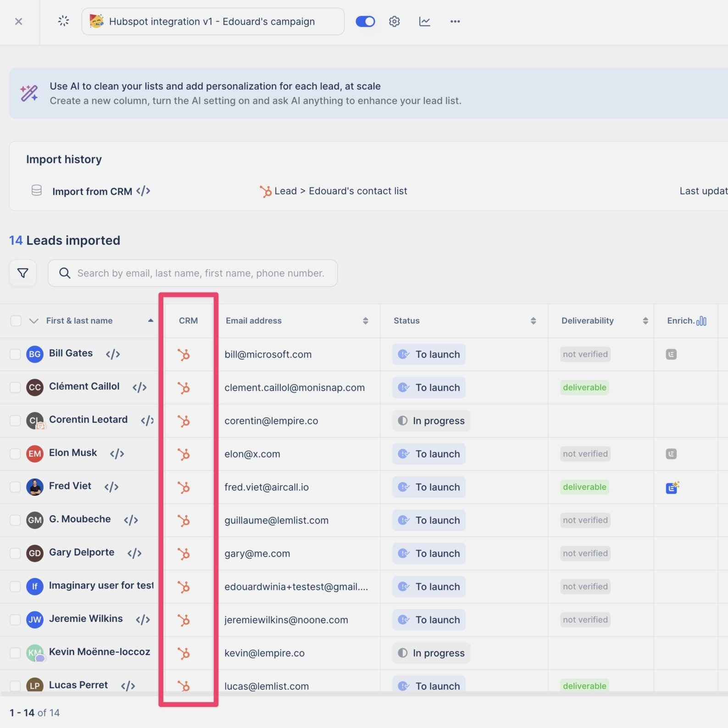The width and height of the screenshot is (728, 728).
Task: Select email fred.viet@aircall.io
Action: (x=267, y=487)
